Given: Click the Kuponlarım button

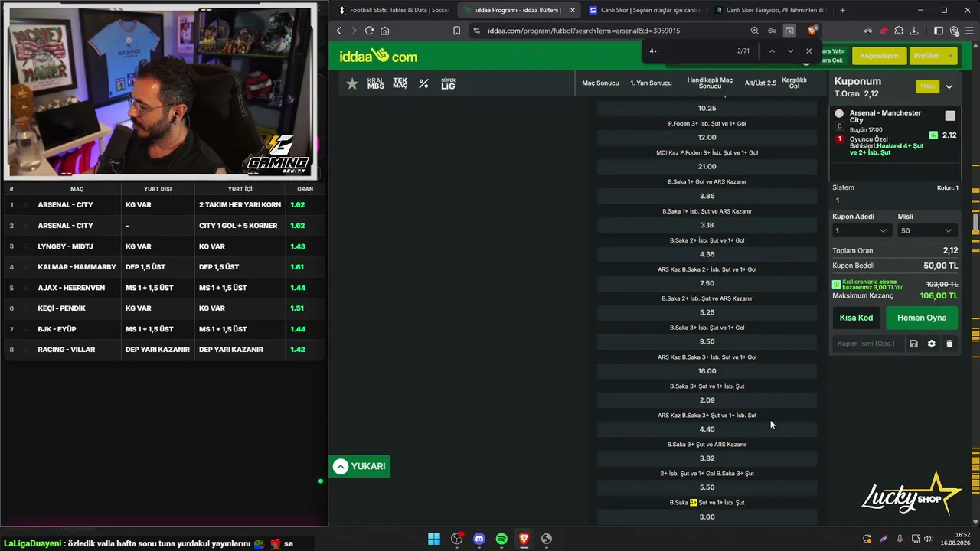Looking at the screenshot, I should coord(879,56).
